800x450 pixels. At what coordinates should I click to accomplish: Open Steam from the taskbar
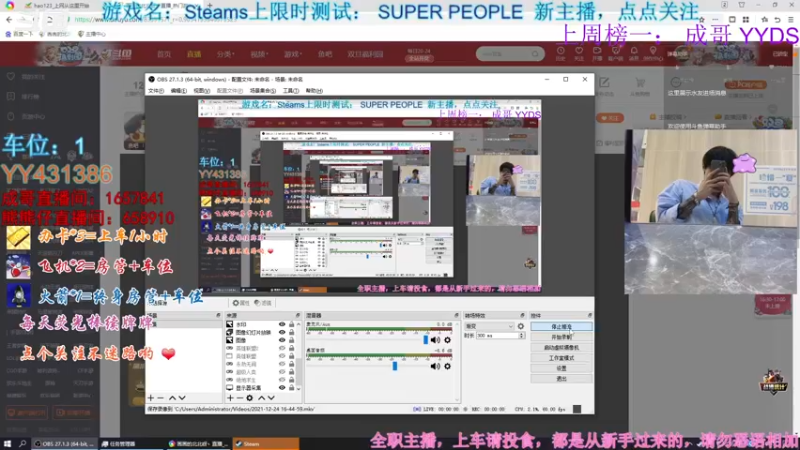tap(265, 444)
